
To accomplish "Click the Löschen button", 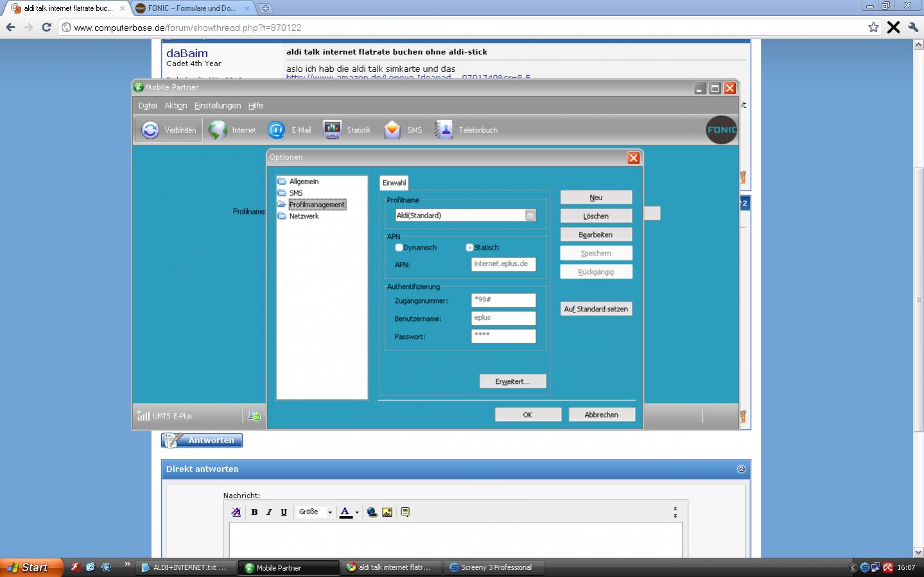I will point(596,216).
